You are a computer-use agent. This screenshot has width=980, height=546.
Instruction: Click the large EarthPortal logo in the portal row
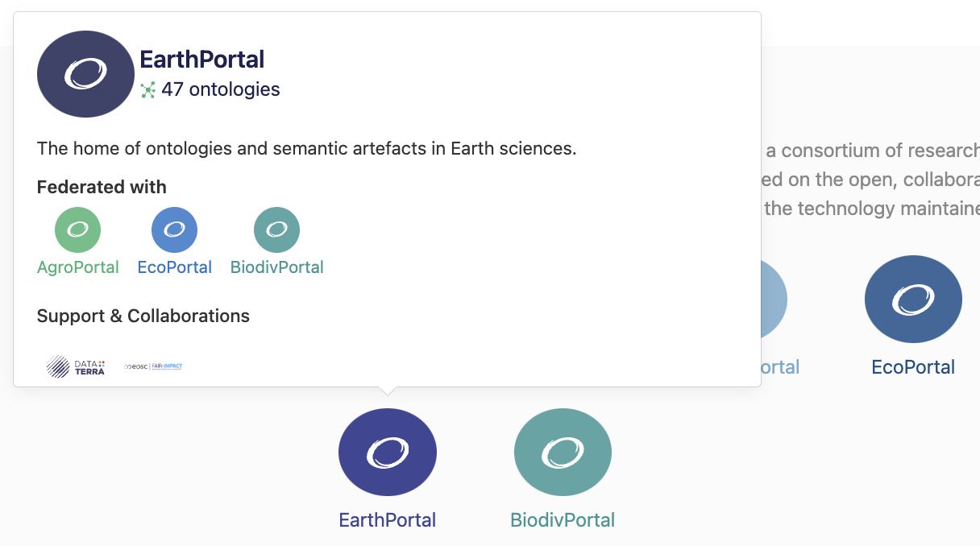pyautogui.click(x=388, y=452)
